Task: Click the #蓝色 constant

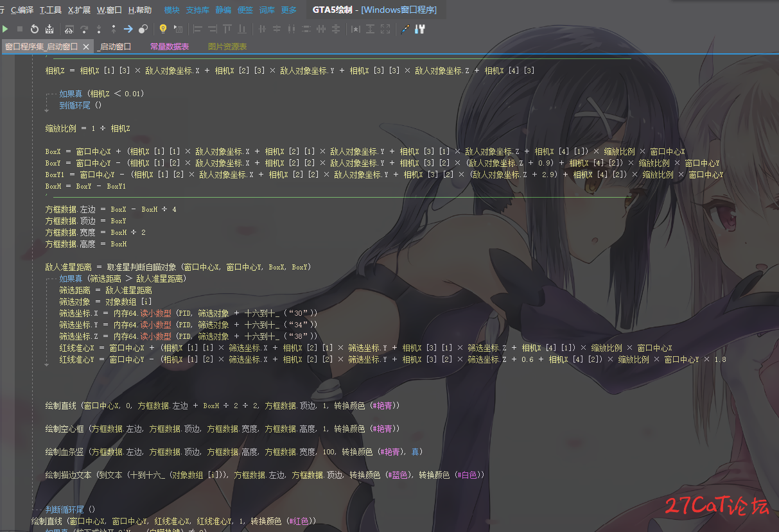Action: coord(397,475)
